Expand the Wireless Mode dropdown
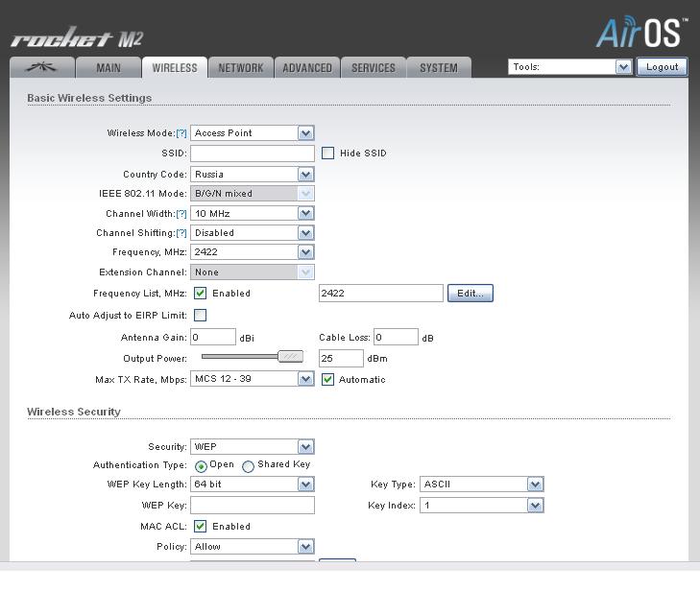 [253, 133]
